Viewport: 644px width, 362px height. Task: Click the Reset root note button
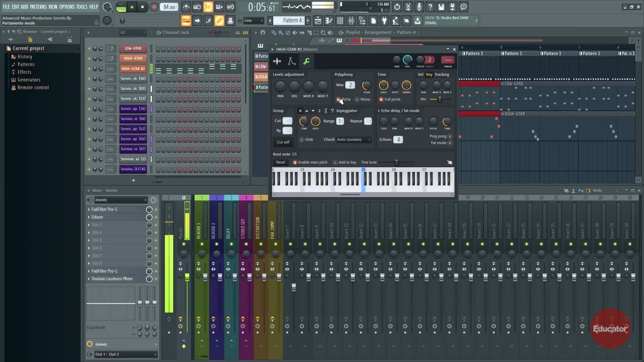click(x=280, y=163)
